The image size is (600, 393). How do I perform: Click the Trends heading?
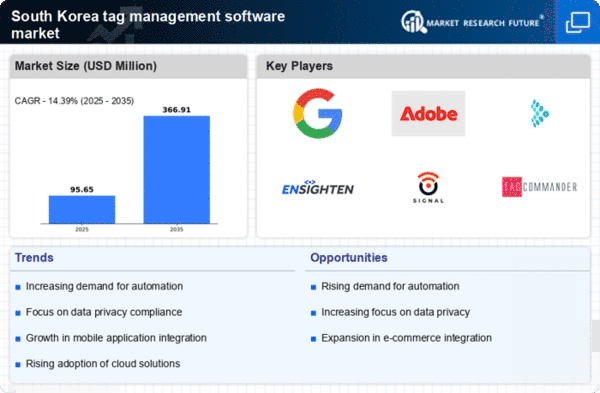[x=34, y=258]
